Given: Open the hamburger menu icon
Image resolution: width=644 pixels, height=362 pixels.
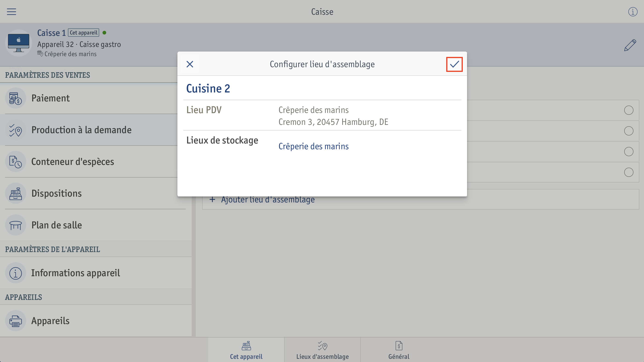Looking at the screenshot, I should pos(11,11).
